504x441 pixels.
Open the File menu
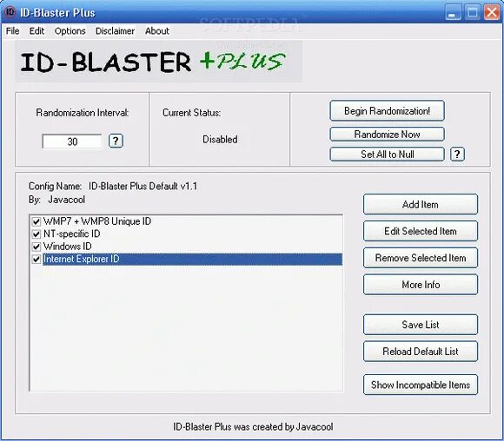point(12,31)
